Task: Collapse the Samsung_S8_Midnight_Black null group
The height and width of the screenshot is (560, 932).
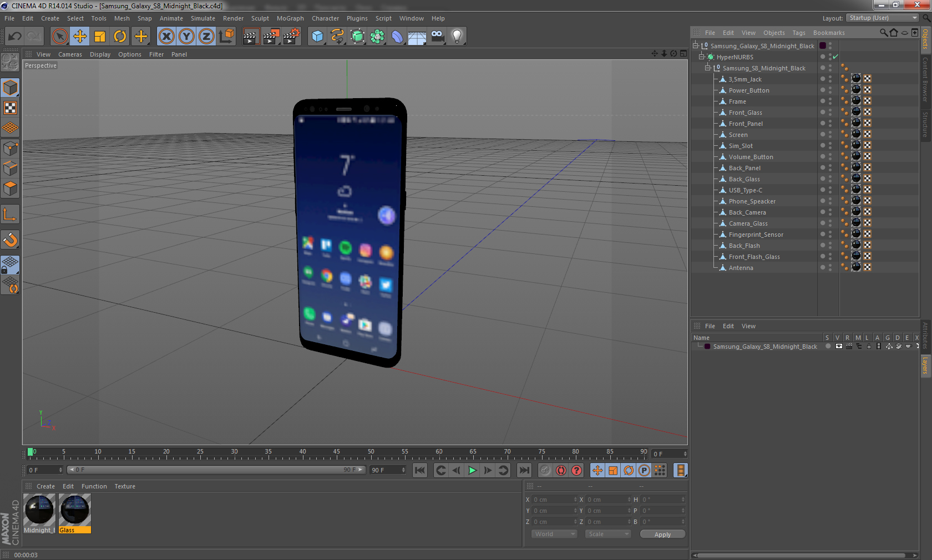Action: click(x=707, y=68)
